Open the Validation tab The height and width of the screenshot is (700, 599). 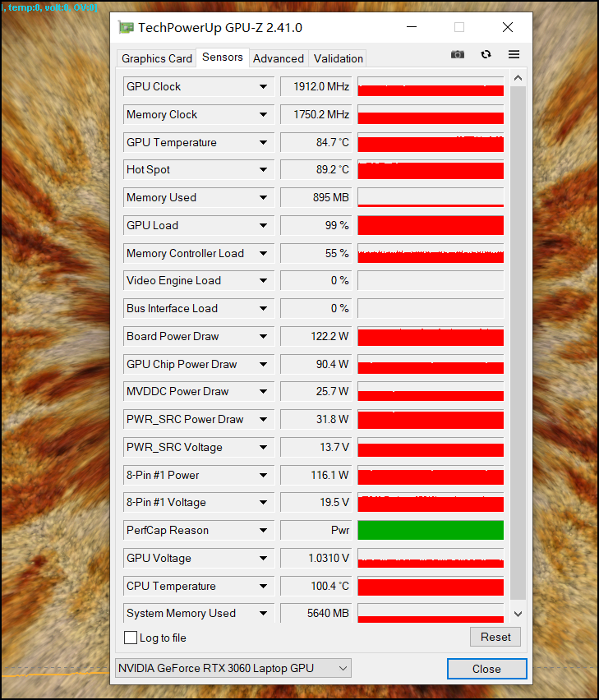339,58
